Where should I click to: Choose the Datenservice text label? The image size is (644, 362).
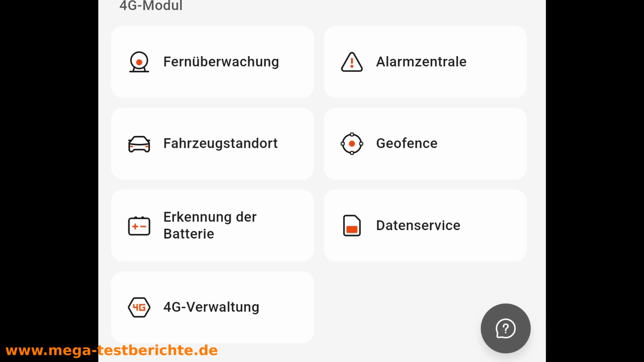pos(418,226)
